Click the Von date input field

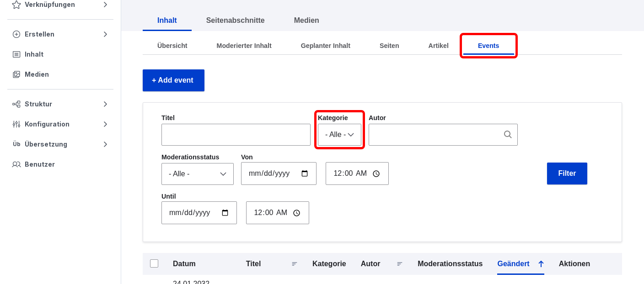[279, 174]
